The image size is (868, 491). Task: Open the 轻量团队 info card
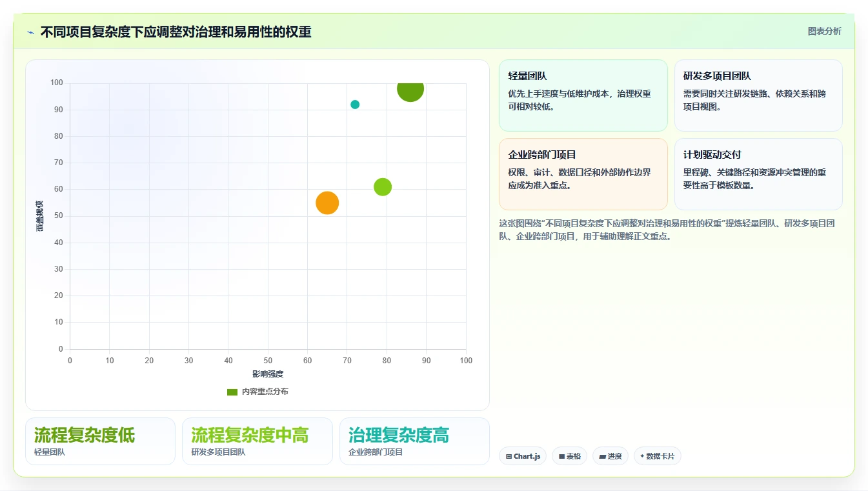(583, 95)
